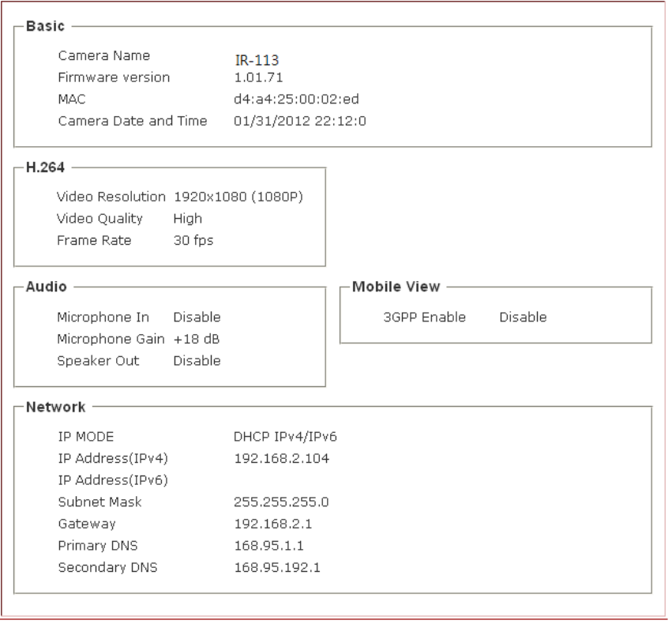
Task: Click the Speaker Out status value
Action: [197, 361]
